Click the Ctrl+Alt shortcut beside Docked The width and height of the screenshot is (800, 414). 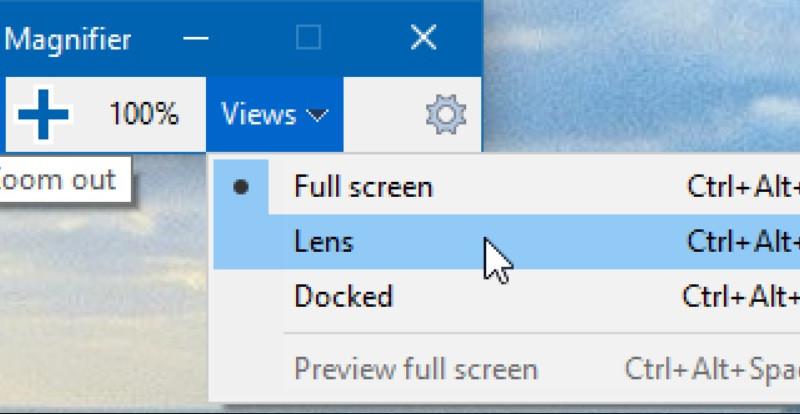pyautogui.click(x=741, y=296)
